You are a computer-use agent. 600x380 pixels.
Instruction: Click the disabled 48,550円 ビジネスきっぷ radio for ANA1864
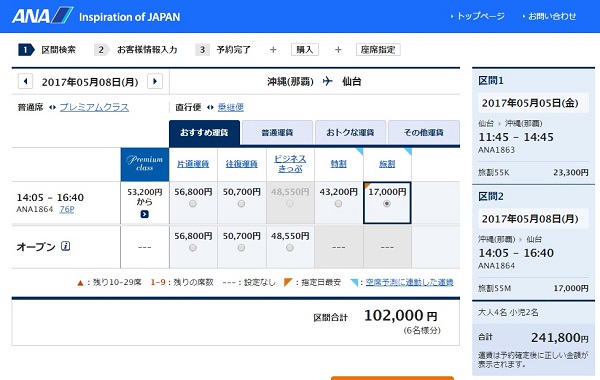pos(290,204)
